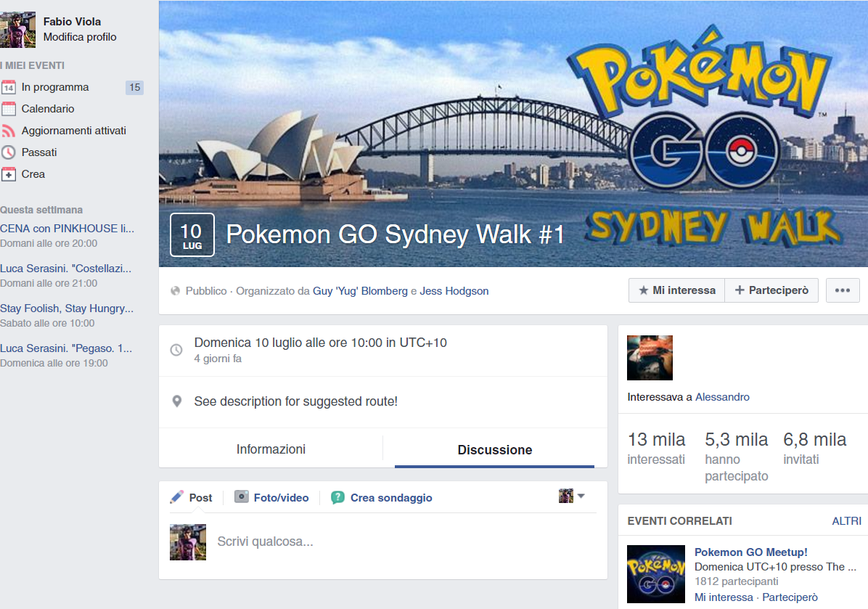868x609 pixels.
Task: Click the Foto/video camera icon
Action: tap(242, 496)
